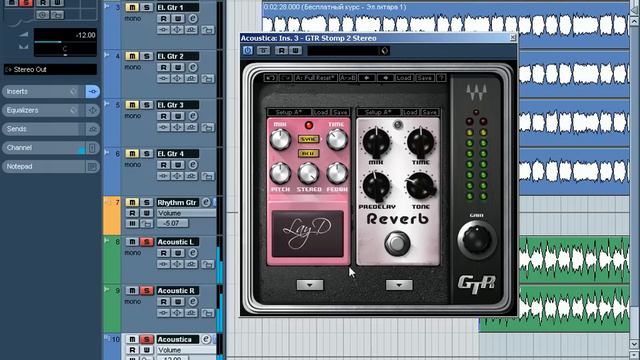640x360 pixels.
Task: Click Save in GTR top toolbar
Action: [424, 78]
